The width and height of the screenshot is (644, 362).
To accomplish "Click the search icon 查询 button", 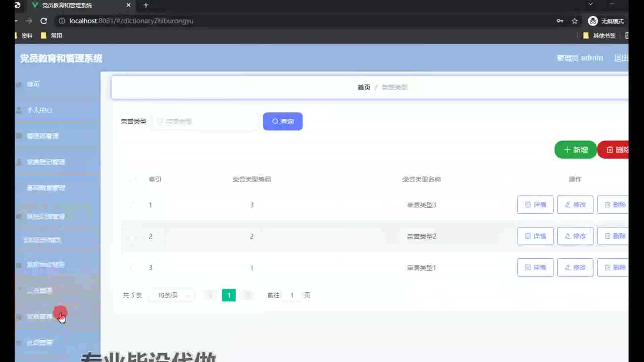I will (x=282, y=121).
